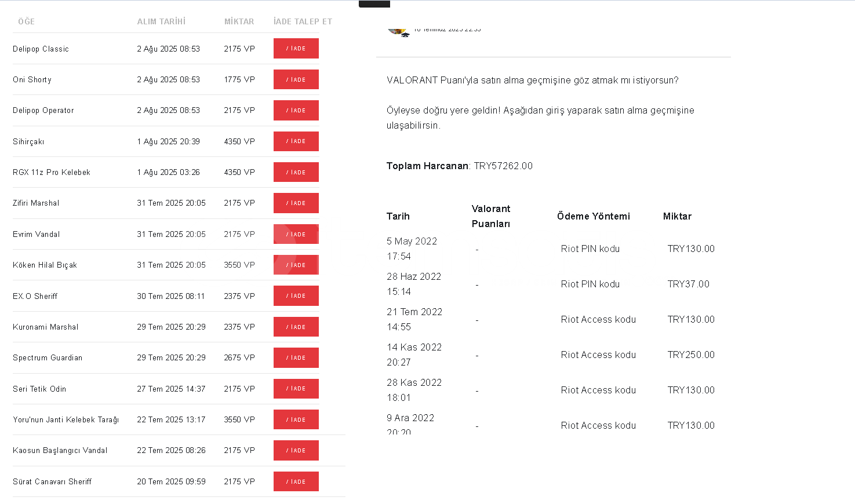Click the Sihirçakı item name

pyautogui.click(x=28, y=141)
